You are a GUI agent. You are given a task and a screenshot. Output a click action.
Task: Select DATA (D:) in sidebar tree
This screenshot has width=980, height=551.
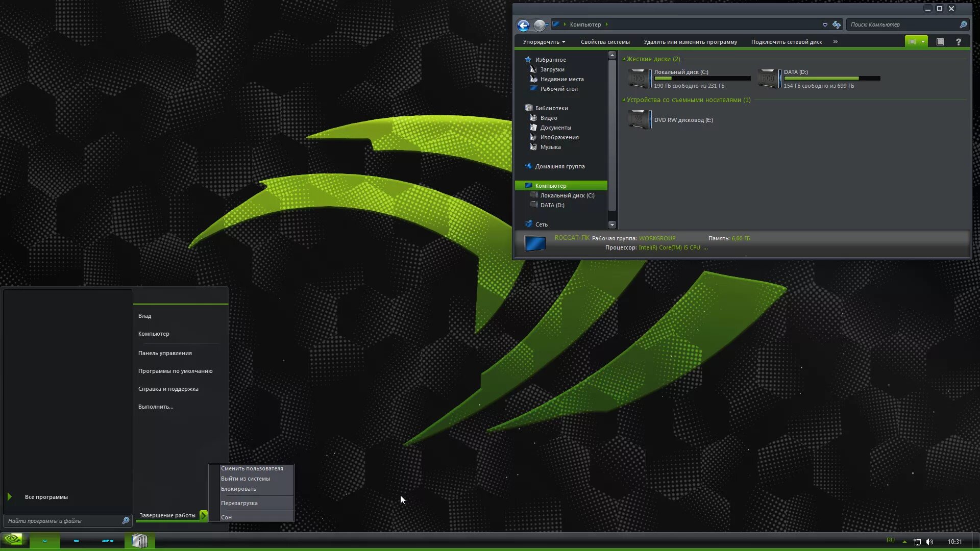click(x=552, y=205)
